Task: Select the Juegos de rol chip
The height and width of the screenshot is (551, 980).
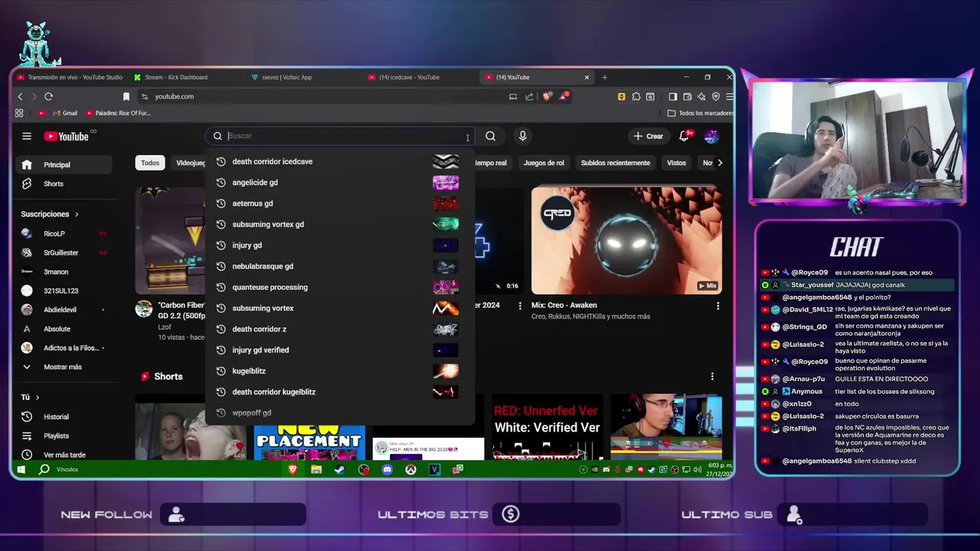Action: (544, 162)
